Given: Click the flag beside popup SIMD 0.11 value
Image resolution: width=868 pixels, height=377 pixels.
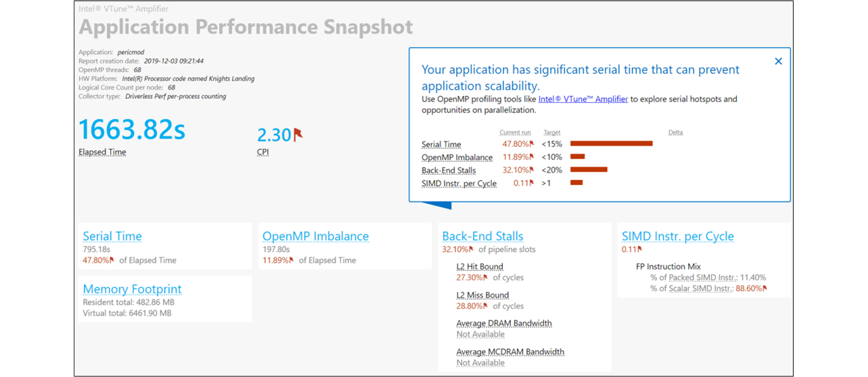Looking at the screenshot, I should (532, 183).
